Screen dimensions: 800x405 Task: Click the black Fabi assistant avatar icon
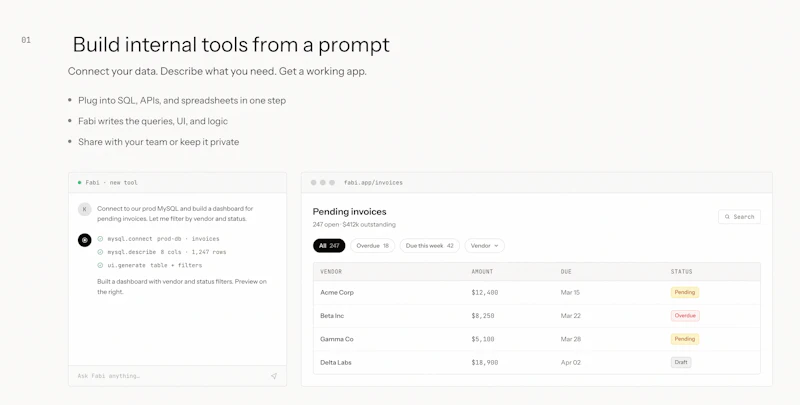click(85, 240)
